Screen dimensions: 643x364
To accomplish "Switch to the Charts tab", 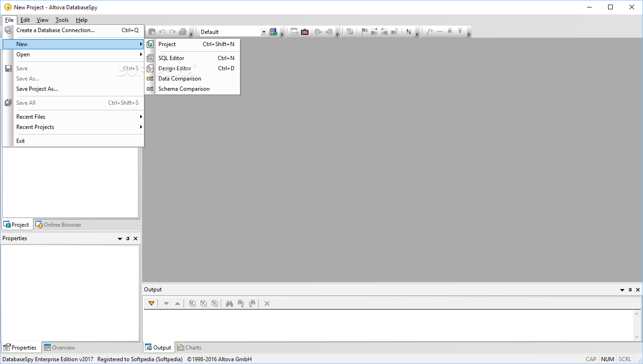I will (189, 348).
